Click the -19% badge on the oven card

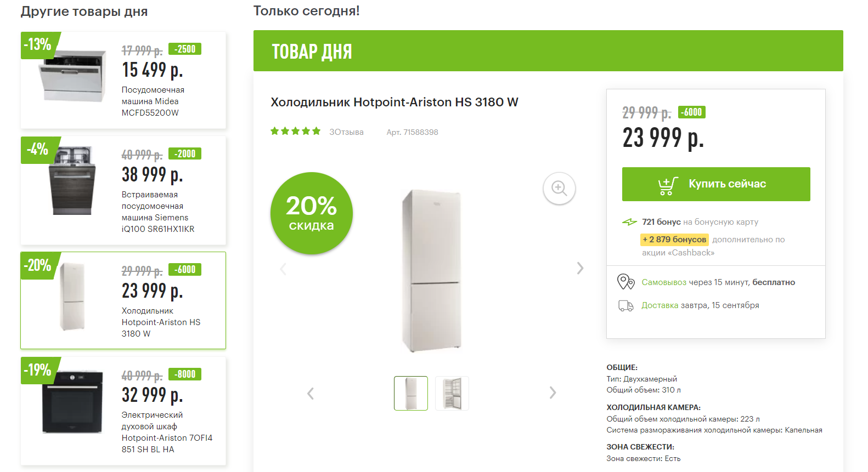38,370
